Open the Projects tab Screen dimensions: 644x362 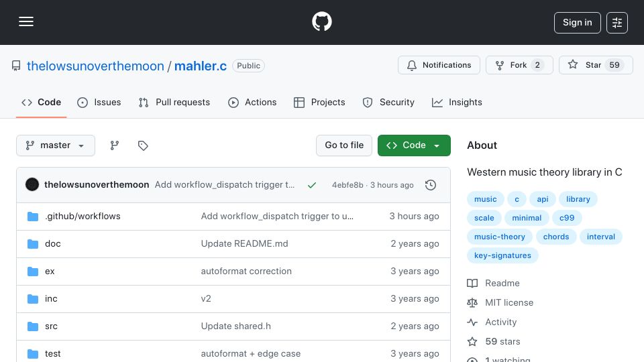coord(319,102)
